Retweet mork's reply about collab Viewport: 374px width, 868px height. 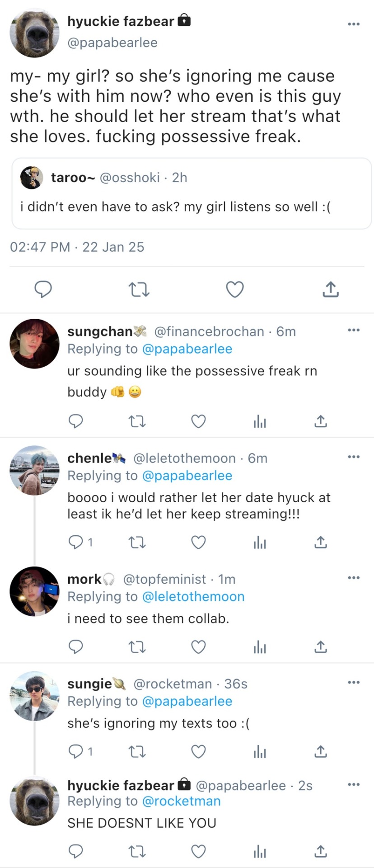point(137,647)
